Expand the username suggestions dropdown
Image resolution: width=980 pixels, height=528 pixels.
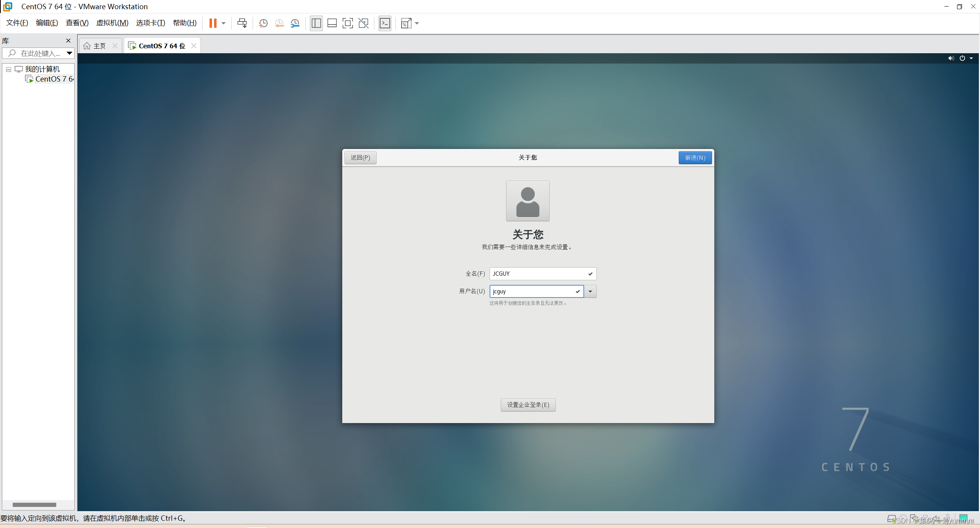tap(590, 291)
